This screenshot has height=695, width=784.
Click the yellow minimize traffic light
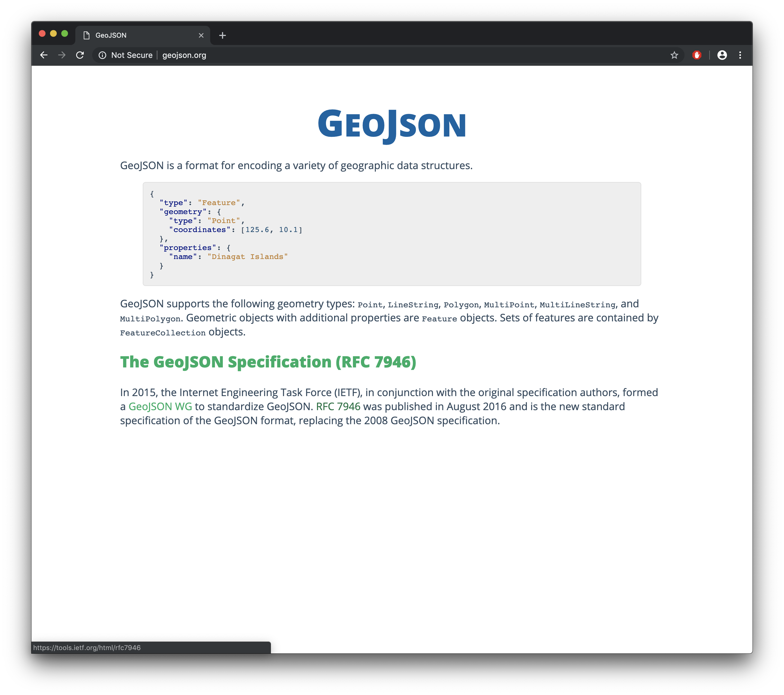coord(54,34)
